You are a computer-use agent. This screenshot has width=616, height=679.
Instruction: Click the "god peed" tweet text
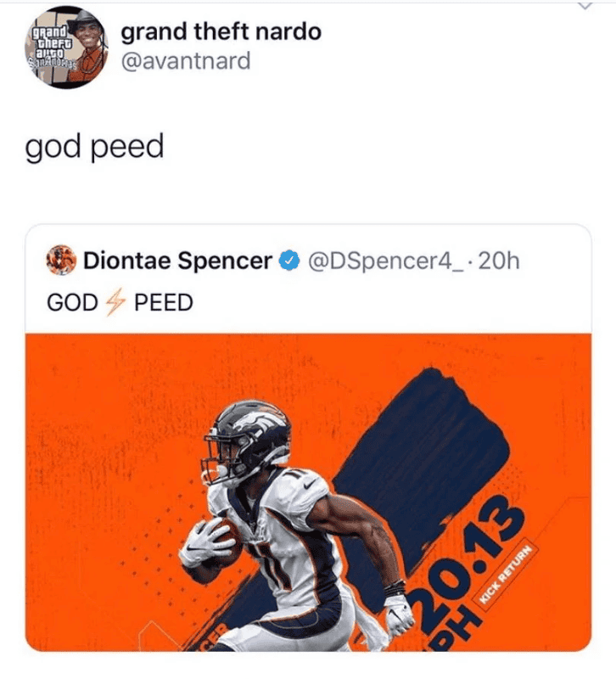pos(94,147)
